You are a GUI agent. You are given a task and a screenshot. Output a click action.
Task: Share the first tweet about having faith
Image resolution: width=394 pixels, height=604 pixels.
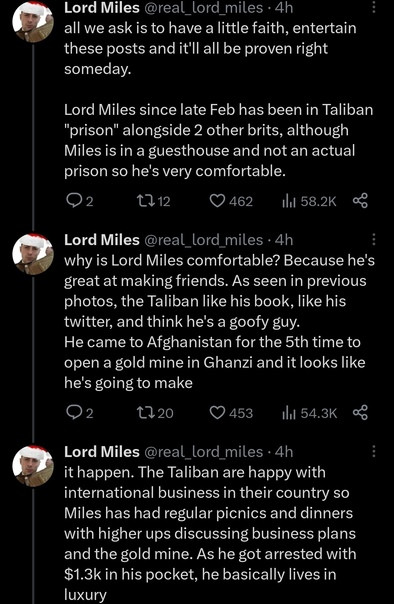pyautogui.click(x=360, y=201)
